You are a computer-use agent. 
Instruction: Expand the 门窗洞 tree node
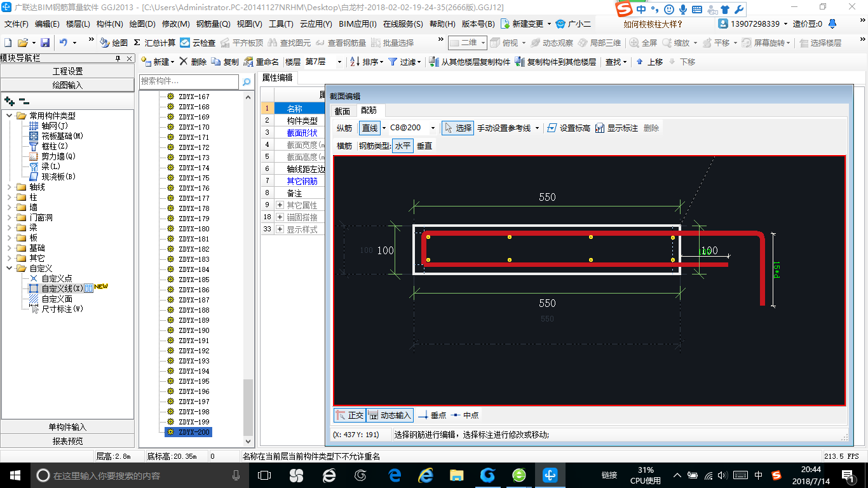tap(10, 217)
